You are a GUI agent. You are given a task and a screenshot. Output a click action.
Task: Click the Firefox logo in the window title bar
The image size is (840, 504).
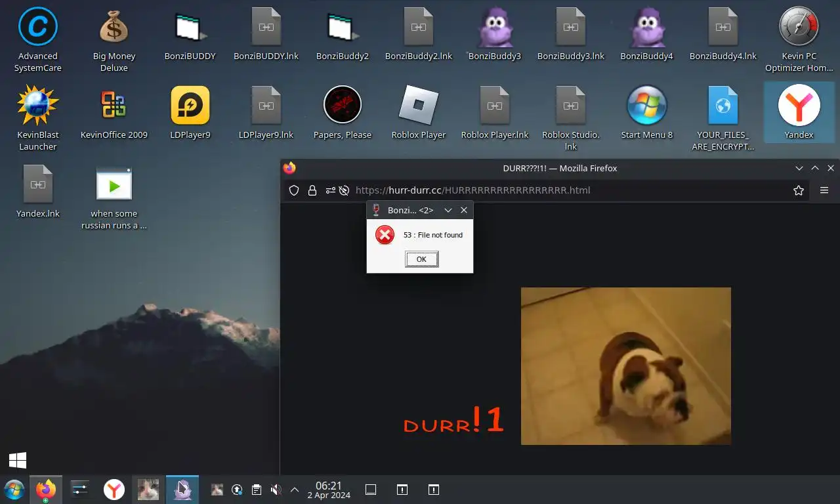(289, 168)
